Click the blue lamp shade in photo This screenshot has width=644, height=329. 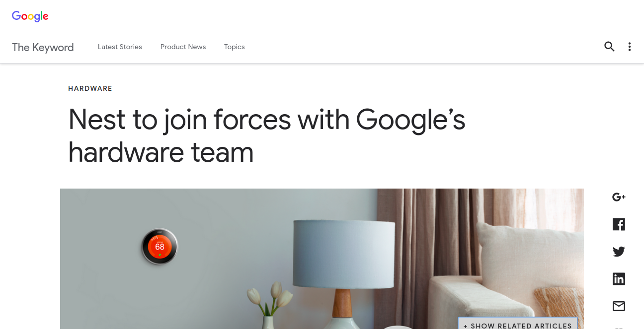[344, 253]
